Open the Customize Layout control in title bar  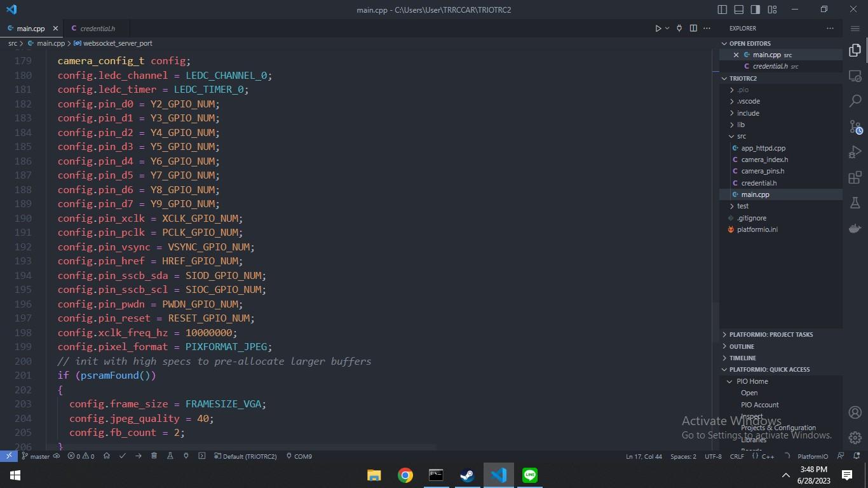[x=772, y=10]
